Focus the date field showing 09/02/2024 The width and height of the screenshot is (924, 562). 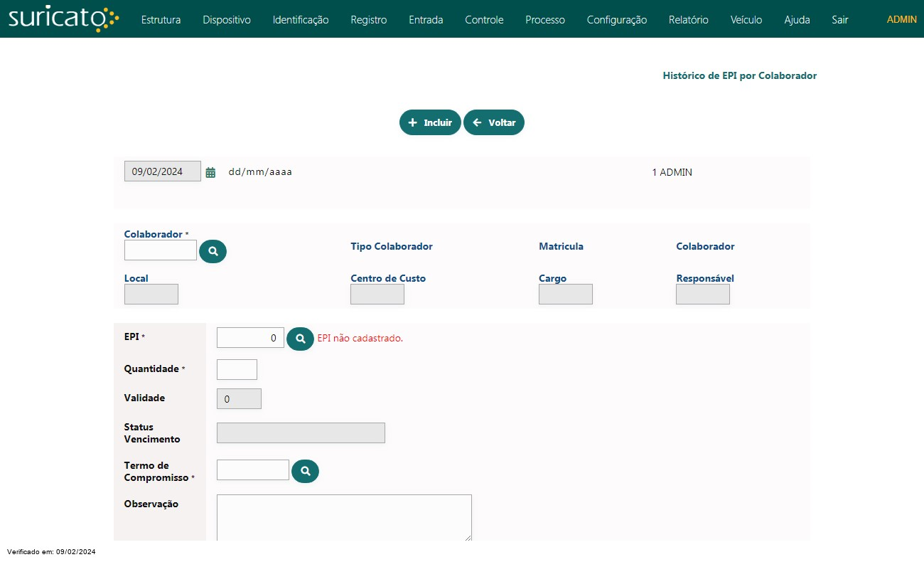[x=163, y=171]
